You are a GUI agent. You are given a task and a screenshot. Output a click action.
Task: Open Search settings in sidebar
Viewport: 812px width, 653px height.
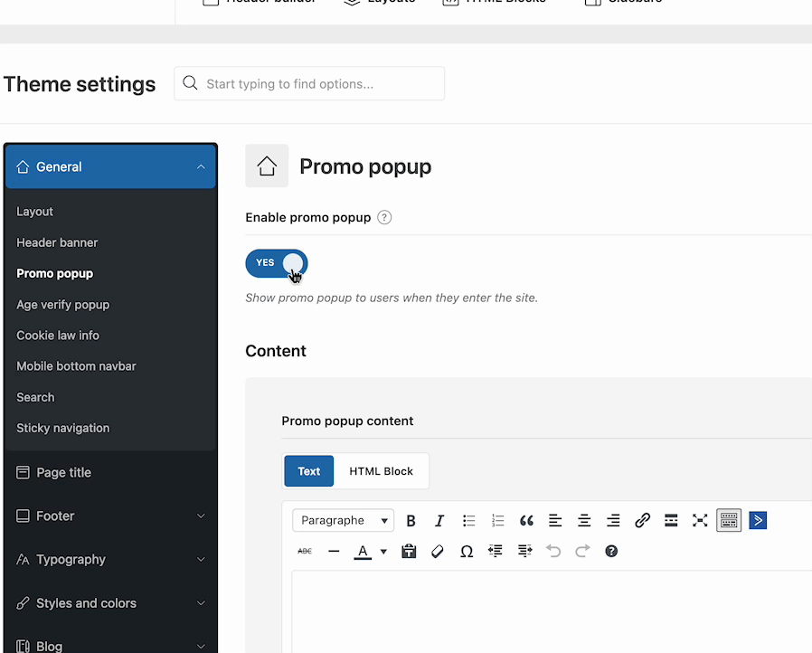pos(35,397)
